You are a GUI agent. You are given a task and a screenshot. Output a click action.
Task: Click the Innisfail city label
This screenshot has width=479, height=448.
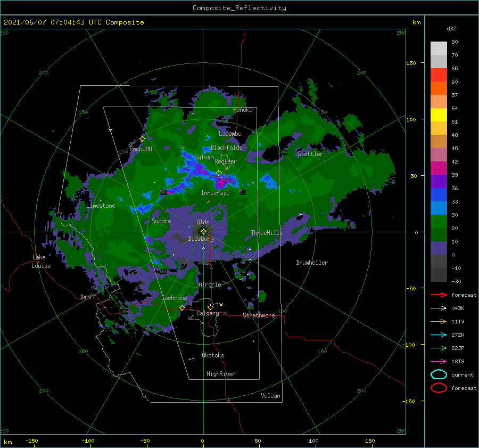coord(215,193)
